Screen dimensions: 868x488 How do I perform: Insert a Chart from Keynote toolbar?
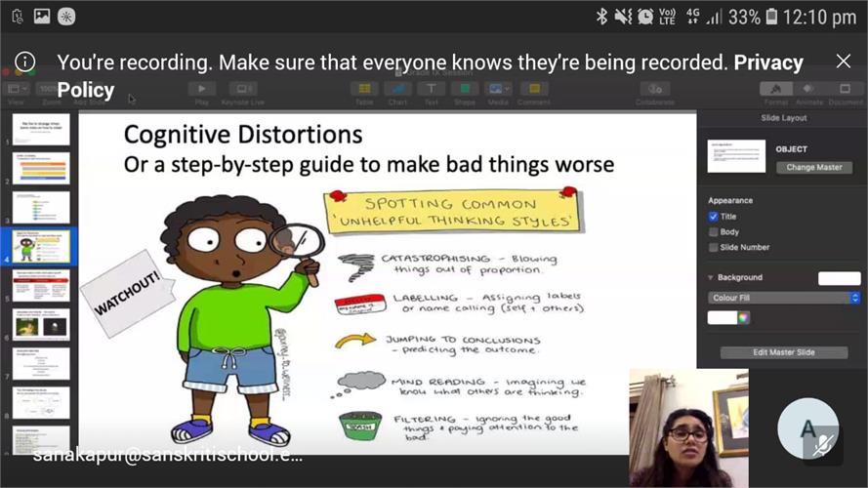pos(397,89)
